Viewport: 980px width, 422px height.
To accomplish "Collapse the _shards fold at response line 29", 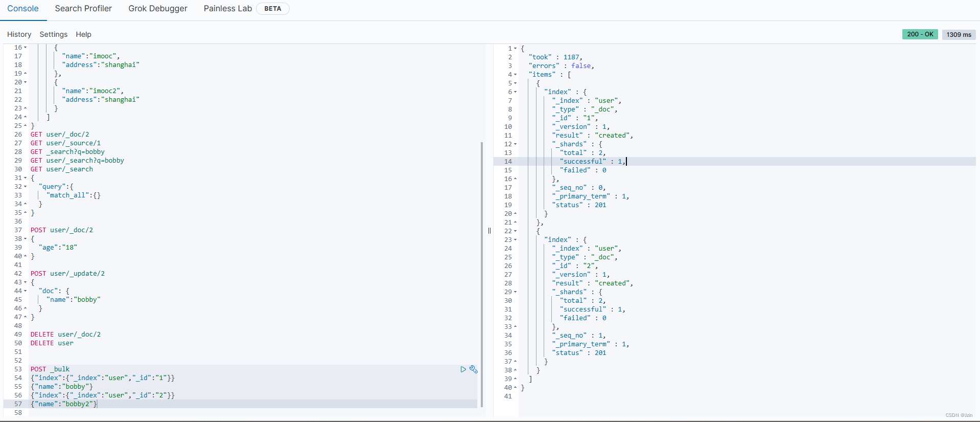I will click(x=516, y=292).
